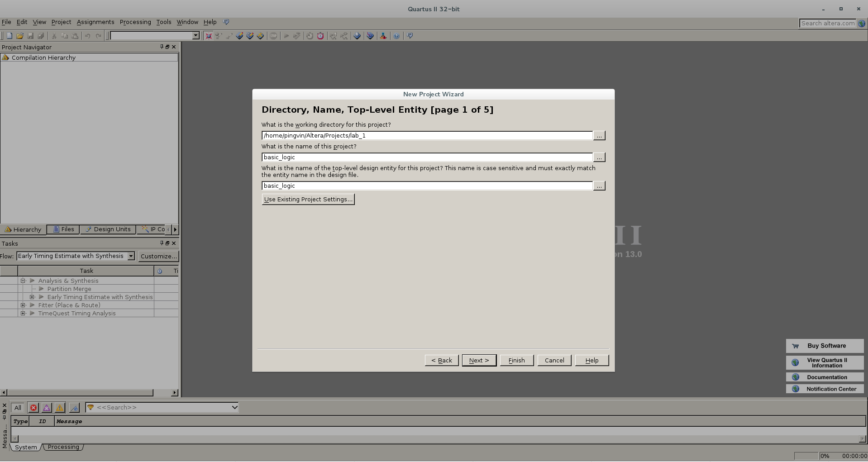Image resolution: width=868 pixels, height=462 pixels.
Task: Switch to the Design Units tab
Action: pyautogui.click(x=108, y=229)
